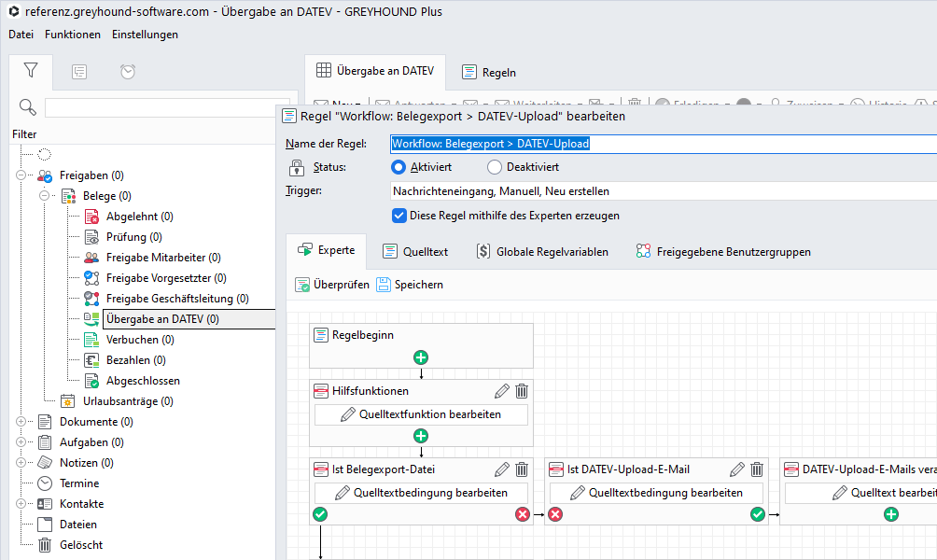Click green check of Ist Belegexport-Datei
Image resolution: width=937 pixels, height=560 pixels.
[320, 514]
